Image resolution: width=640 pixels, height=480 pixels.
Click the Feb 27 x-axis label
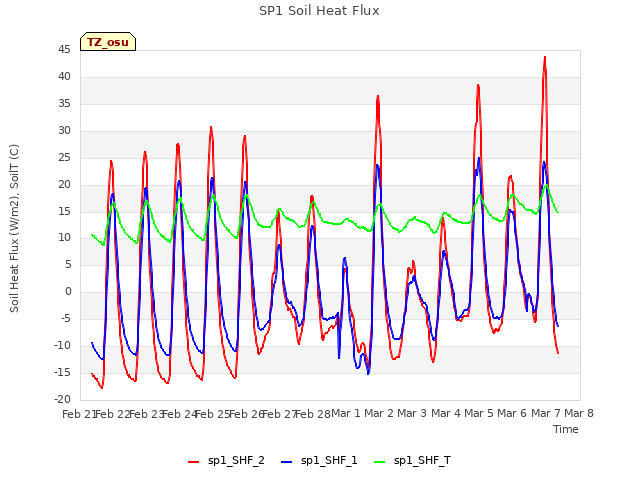[x=280, y=414]
